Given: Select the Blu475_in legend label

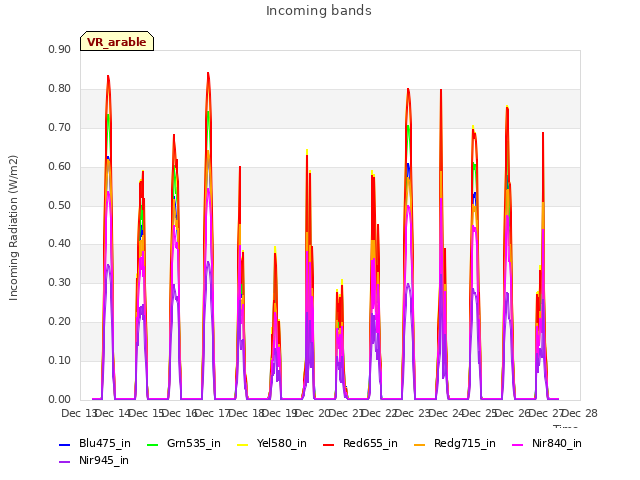Looking at the screenshot, I should point(105,443).
